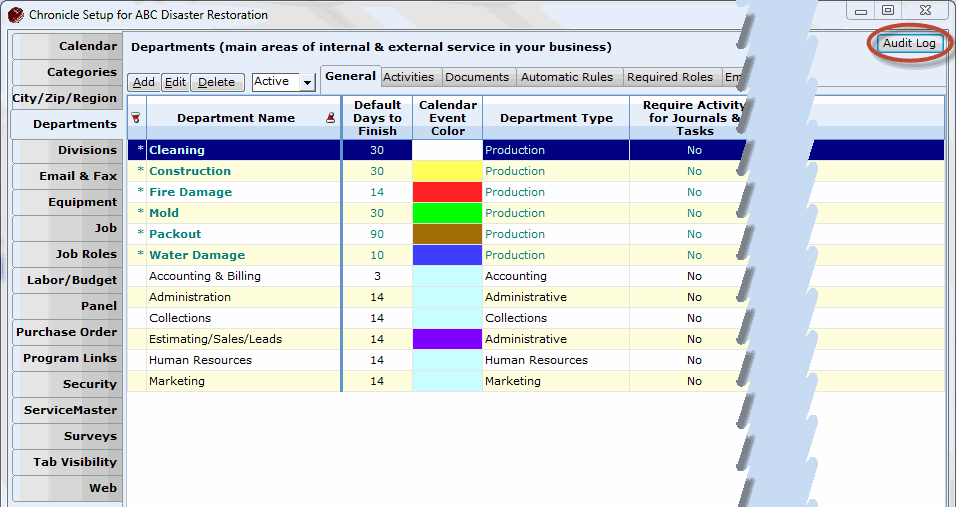Viewport: 956px width, 507px height.
Task: Click the Human Resources department type cell
Action: pos(556,360)
